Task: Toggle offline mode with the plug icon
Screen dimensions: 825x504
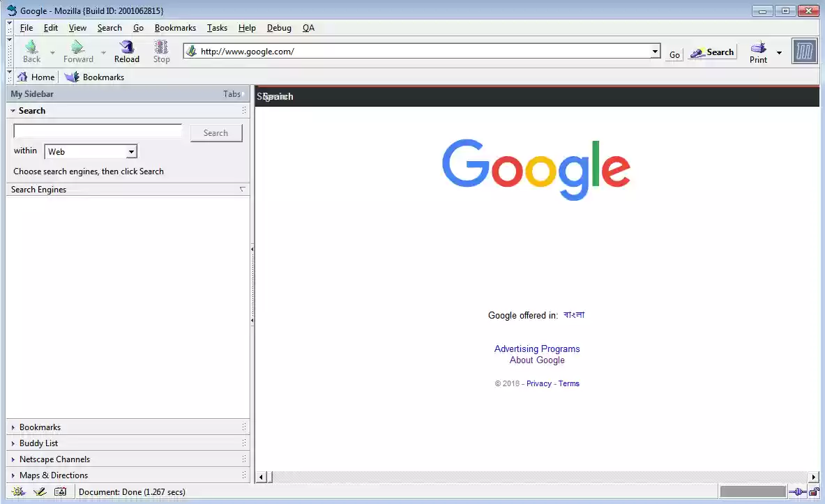Action: [x=798, y=491]
